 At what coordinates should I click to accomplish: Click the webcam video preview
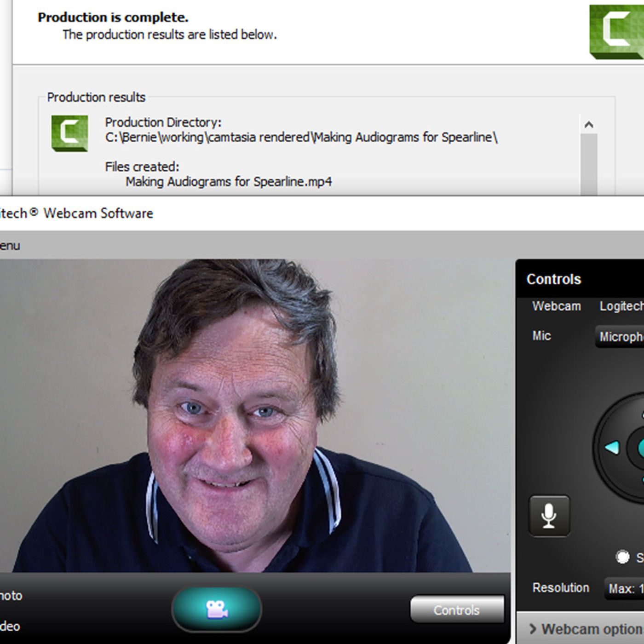(x=254, y=415)
